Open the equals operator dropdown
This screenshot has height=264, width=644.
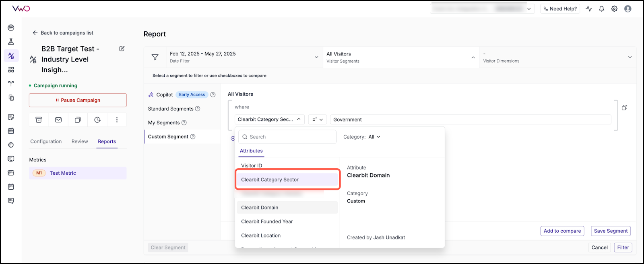point(317,119)
